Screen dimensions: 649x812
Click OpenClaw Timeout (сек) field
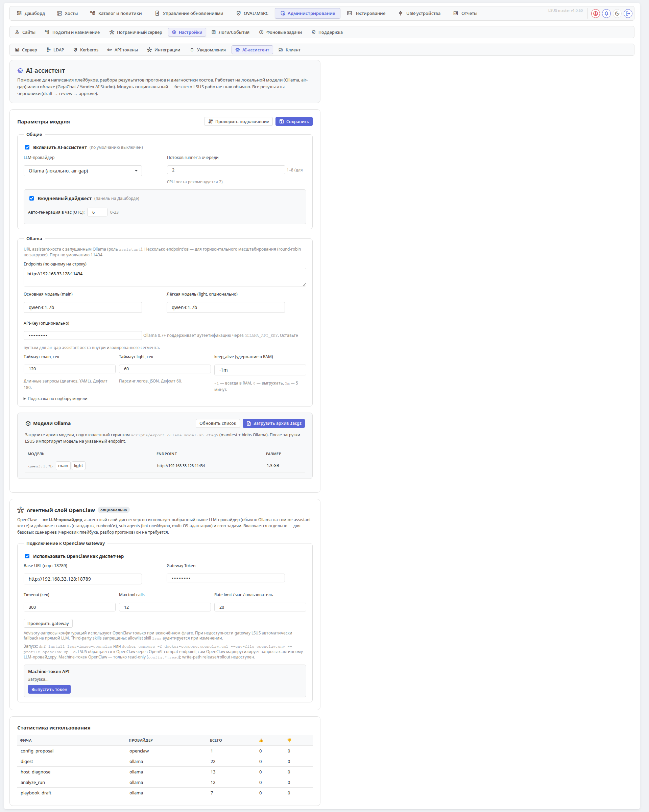point(70,607)
